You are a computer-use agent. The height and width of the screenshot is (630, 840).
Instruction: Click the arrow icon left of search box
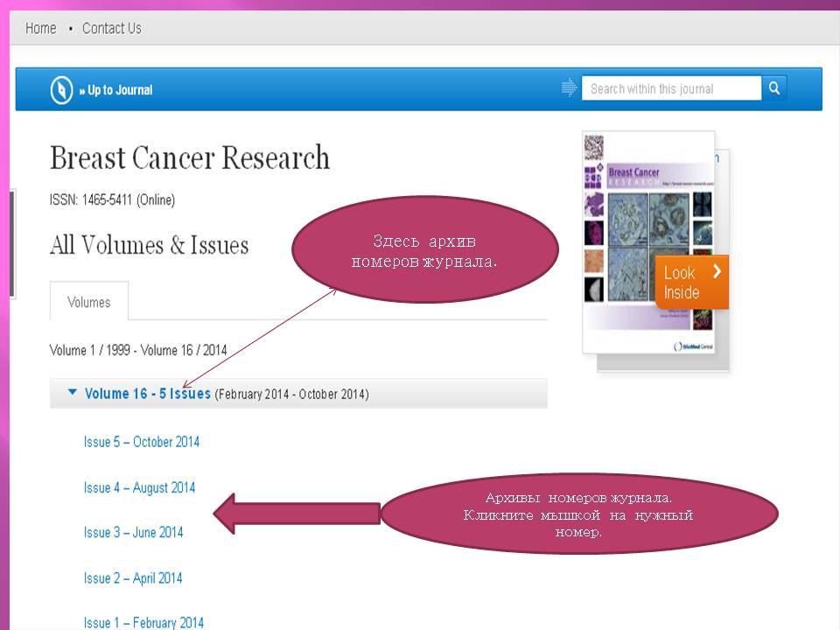[569, 88]
